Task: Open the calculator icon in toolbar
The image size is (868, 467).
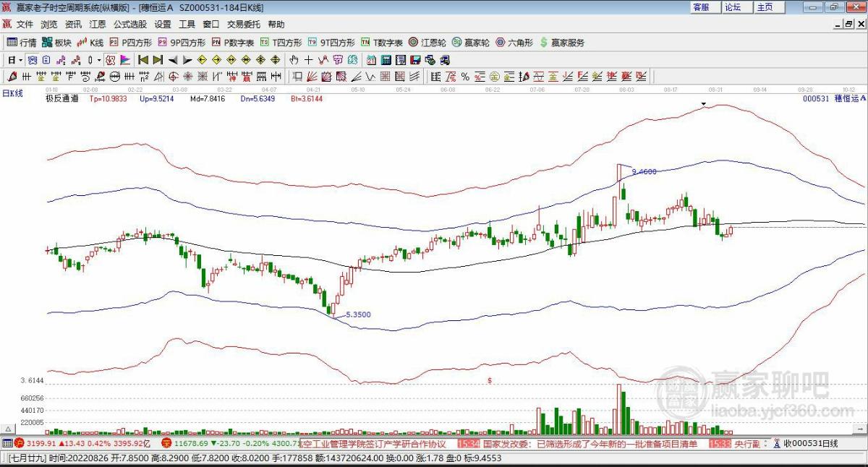Action: pyautogui.click(x=386, y=60)
